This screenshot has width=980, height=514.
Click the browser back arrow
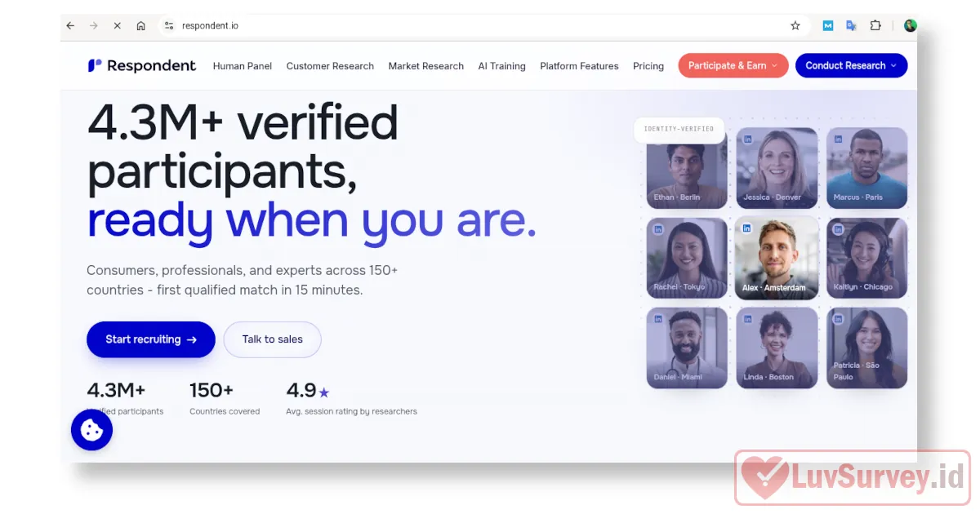pyautogui.click(x=70, y=25)
